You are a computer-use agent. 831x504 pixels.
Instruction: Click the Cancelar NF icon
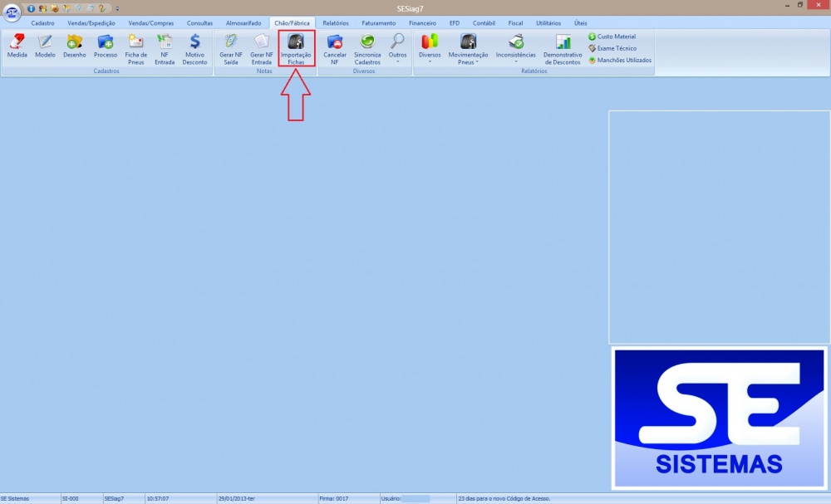tap(335, 49)
